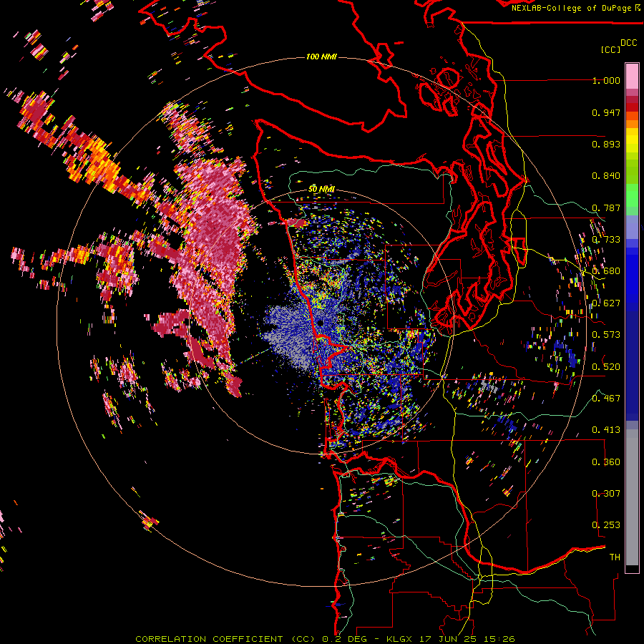
Task: Select the 0.413 scale value
Action: pyautogui.click(x=606, y=430)
